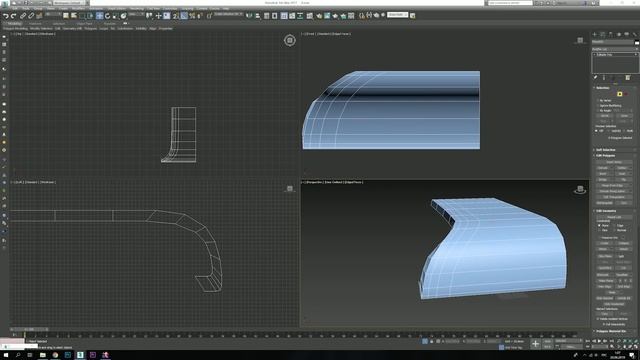
Task: Switch command panel to Utilities tab
Action: tap(635, 35)
